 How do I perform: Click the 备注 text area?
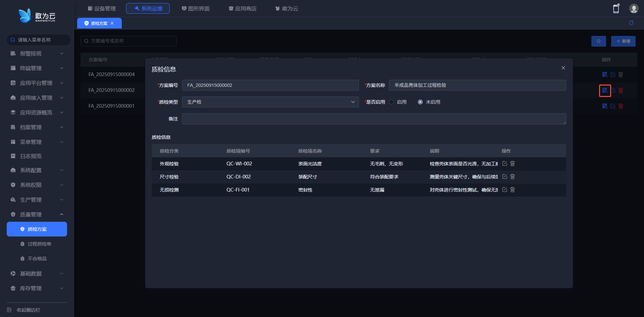click(x=374, y=119)
